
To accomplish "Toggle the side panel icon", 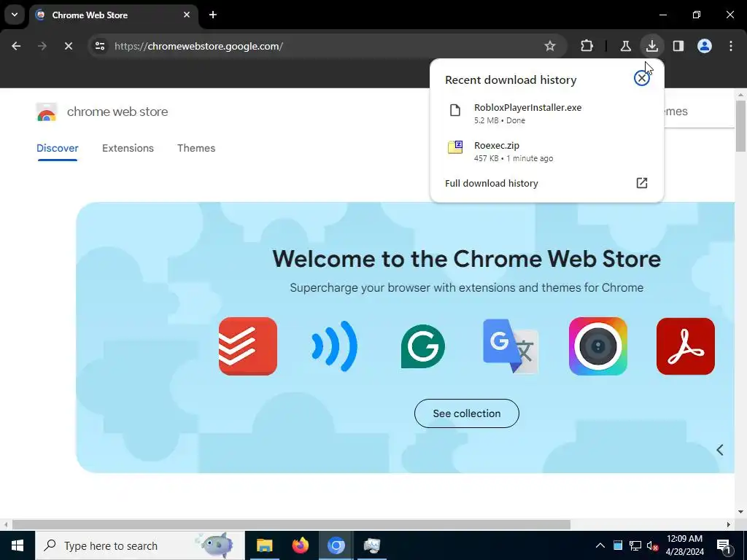I will (x=678, y=46).
